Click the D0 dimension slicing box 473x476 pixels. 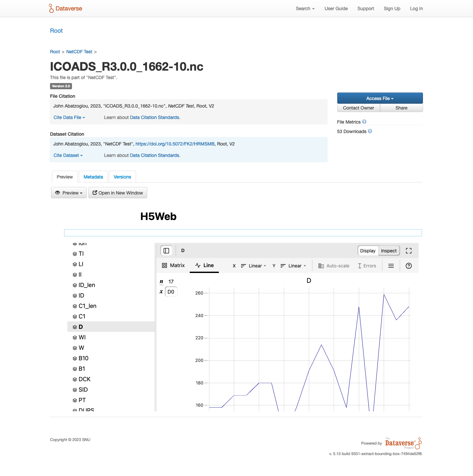click(x=171, y=292)
